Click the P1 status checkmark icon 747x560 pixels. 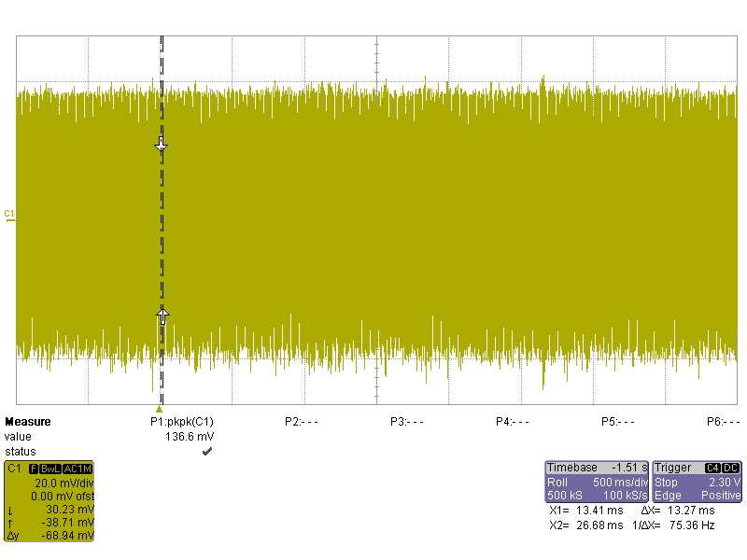pos(206,451)
